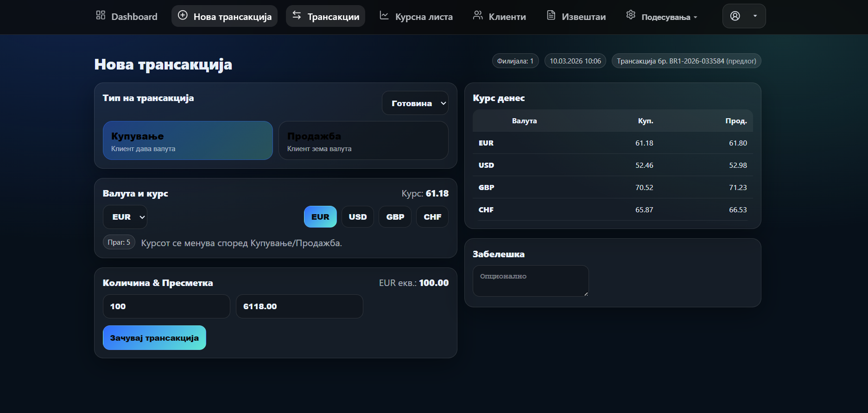Select Продажба transaction type

[363, 140]
